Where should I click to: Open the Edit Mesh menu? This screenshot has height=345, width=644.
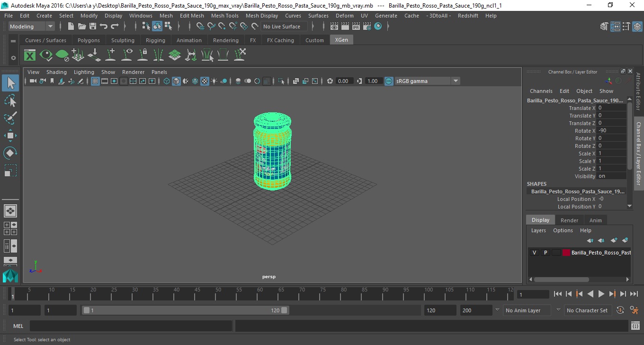point(192,16)
